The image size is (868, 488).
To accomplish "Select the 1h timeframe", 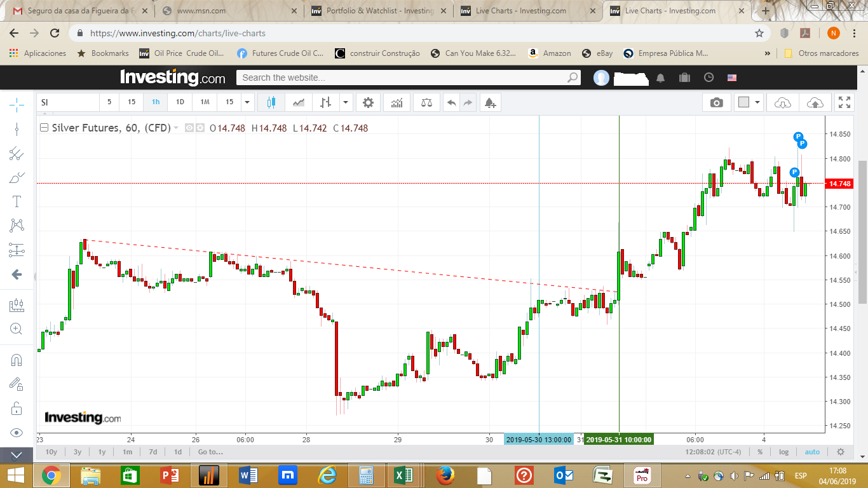I will (156, 102).
